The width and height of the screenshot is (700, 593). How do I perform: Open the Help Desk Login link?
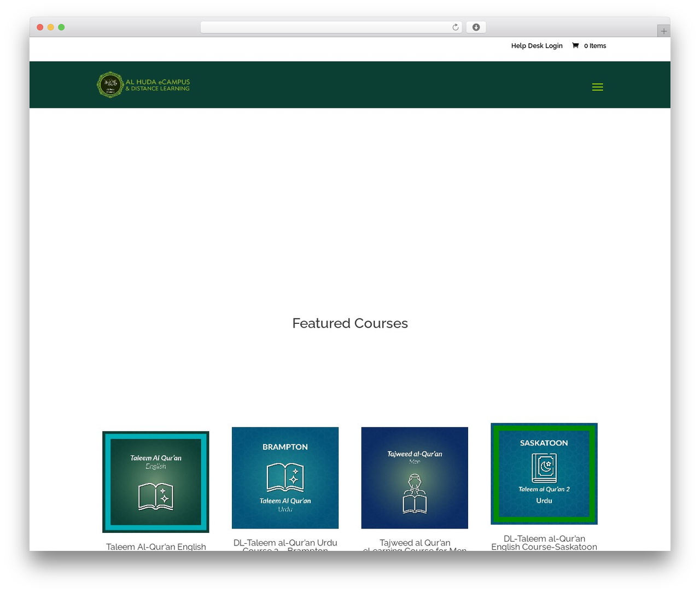[x=536, y=46]
